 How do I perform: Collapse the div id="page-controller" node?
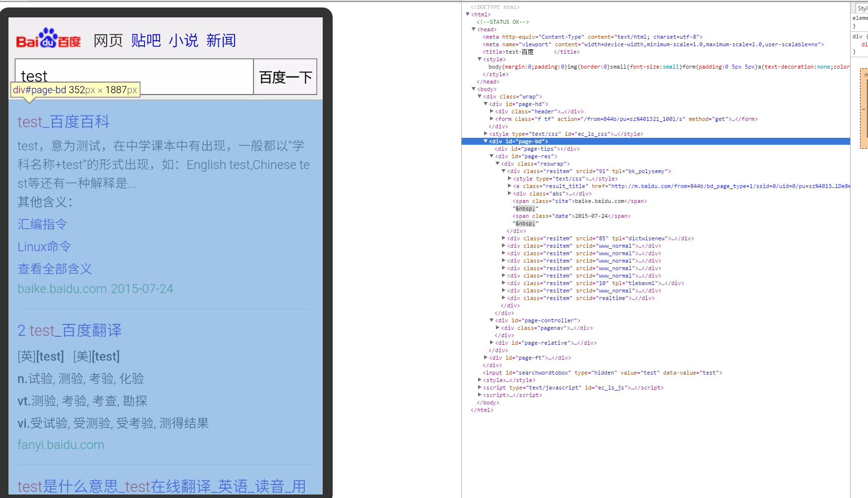(492, 320)
